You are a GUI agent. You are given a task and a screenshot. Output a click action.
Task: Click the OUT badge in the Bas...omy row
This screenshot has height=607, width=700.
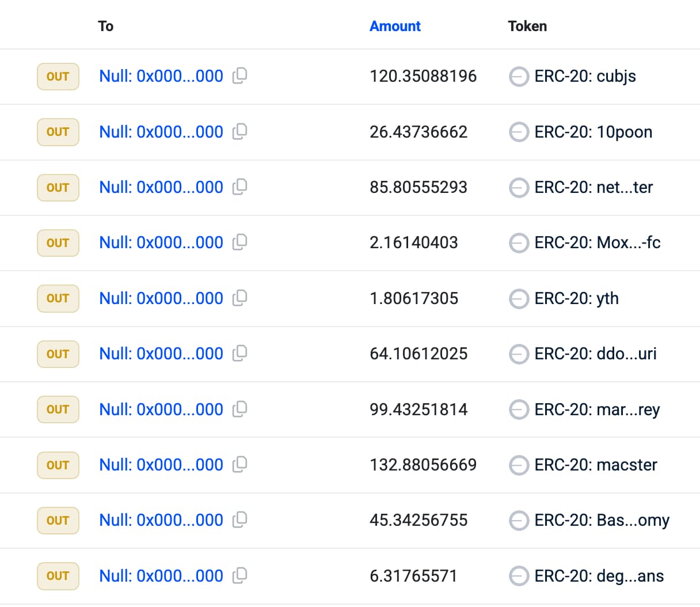[x=58, y=521]
